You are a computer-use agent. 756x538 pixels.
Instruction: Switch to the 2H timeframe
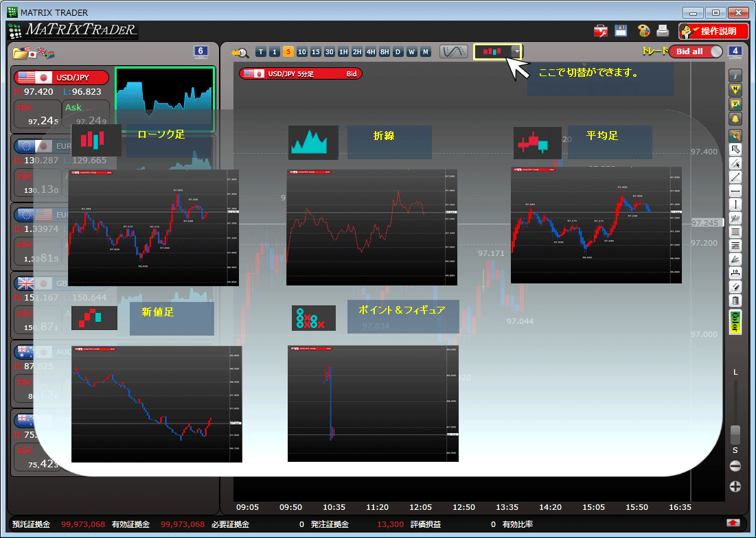(x=357, y=52)
